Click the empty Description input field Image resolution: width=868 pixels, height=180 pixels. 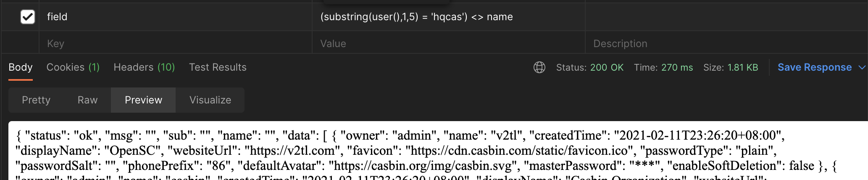pyautogui.click(x=726, y=43)
